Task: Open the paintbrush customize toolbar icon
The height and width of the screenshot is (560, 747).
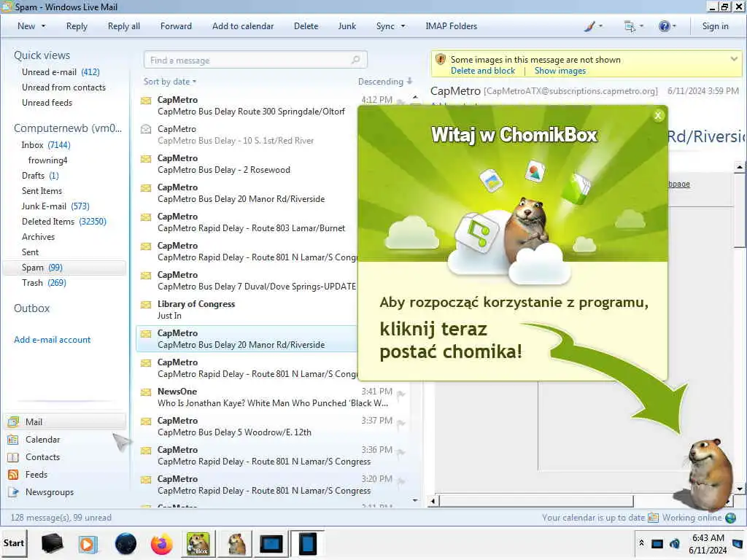Action: pyautogui.click(x=589, y=26)
